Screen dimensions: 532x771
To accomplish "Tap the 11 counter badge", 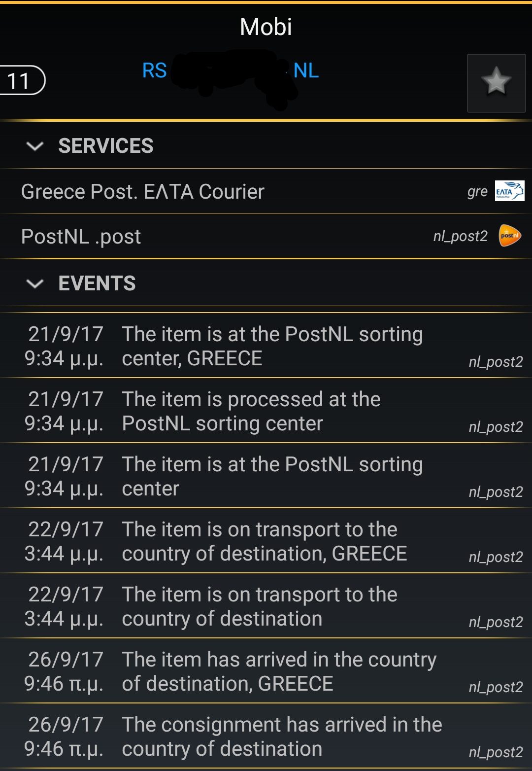I will coord(20,80).
